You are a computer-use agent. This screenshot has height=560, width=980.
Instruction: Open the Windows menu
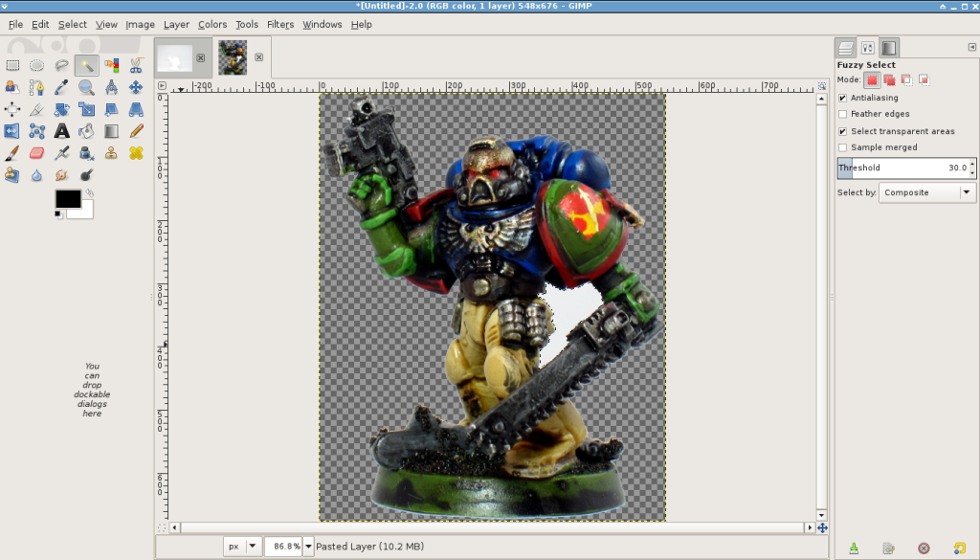pyautogui.click(x=322, y=24)
